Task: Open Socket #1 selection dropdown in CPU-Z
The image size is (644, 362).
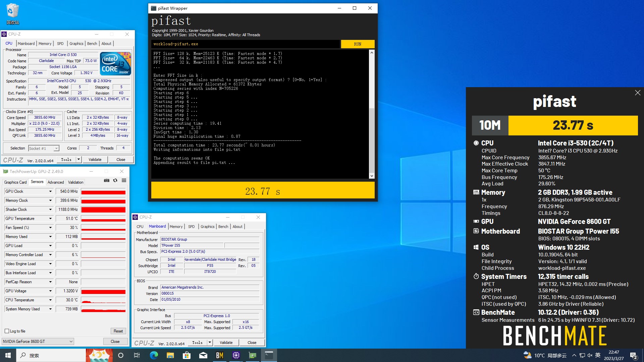Action: click(x=44, y=148)
